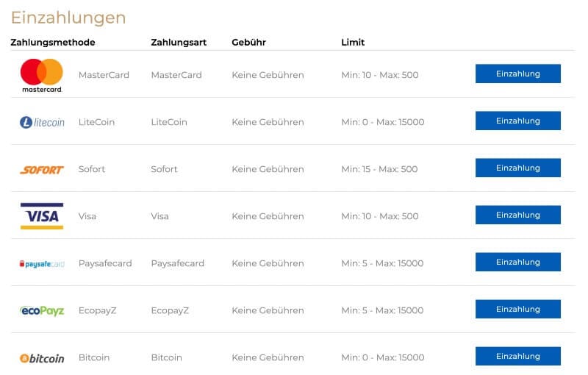Select Einzahlung for EcopayZ

pos(517,310)
